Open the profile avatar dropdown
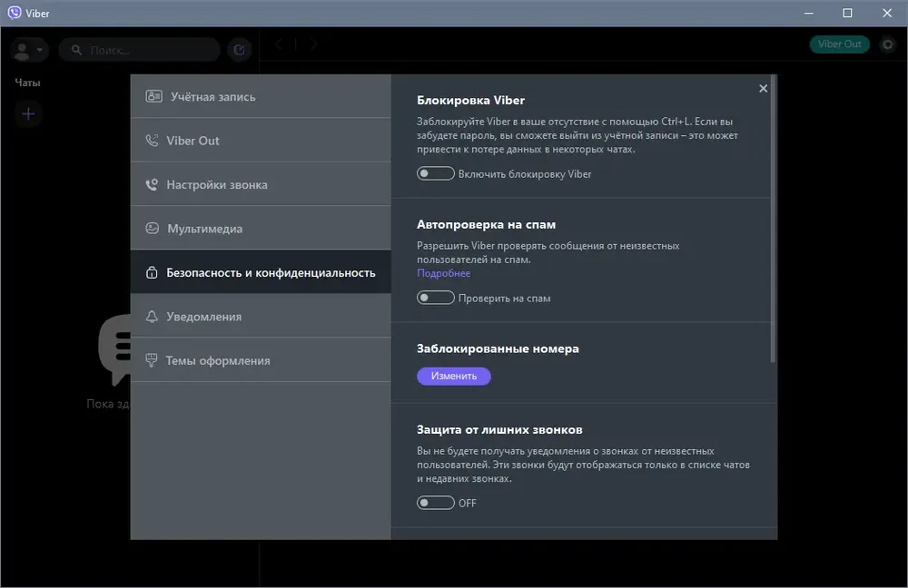The image size is (908, 588). click(28, 50)
